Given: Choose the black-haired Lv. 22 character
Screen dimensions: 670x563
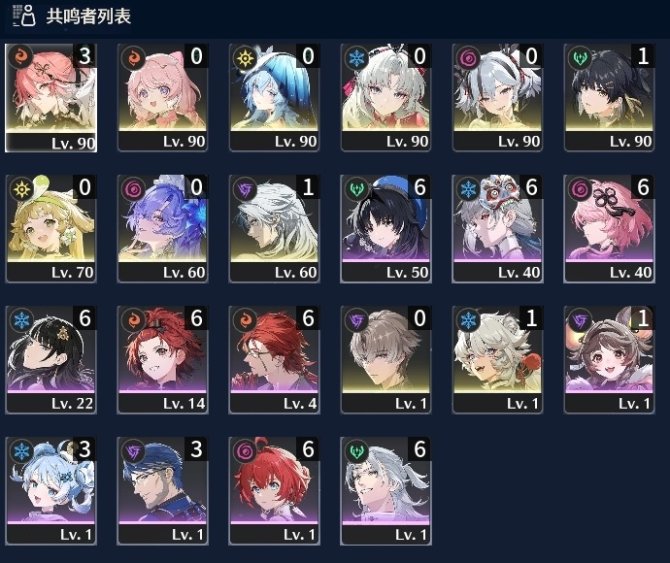Looking at the screenshot, I should pos(51,360).
